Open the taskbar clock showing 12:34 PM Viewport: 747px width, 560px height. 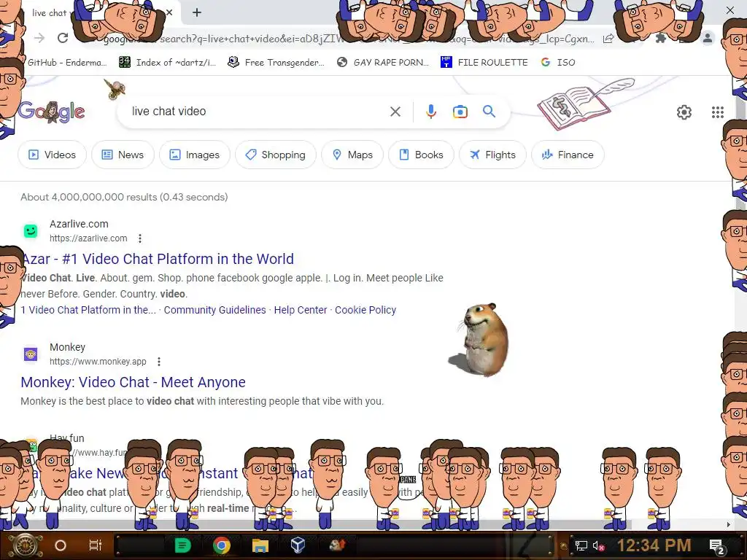point(654,545)
